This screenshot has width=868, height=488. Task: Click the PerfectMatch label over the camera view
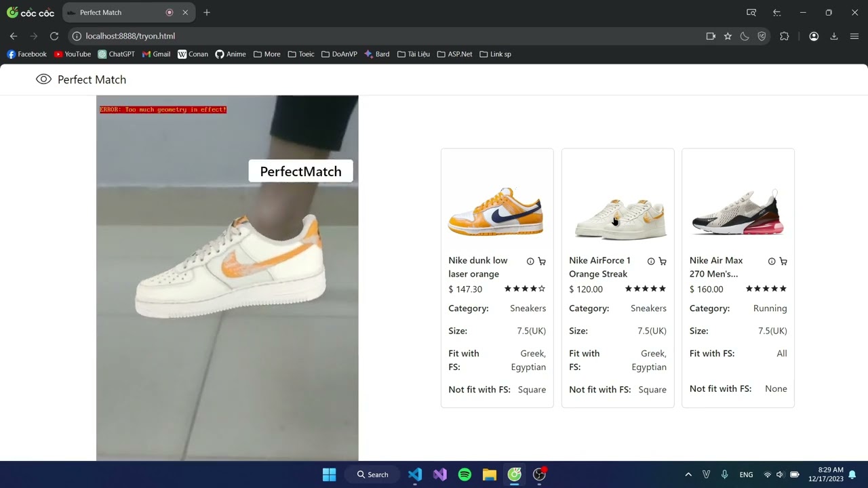pos(300,171)
